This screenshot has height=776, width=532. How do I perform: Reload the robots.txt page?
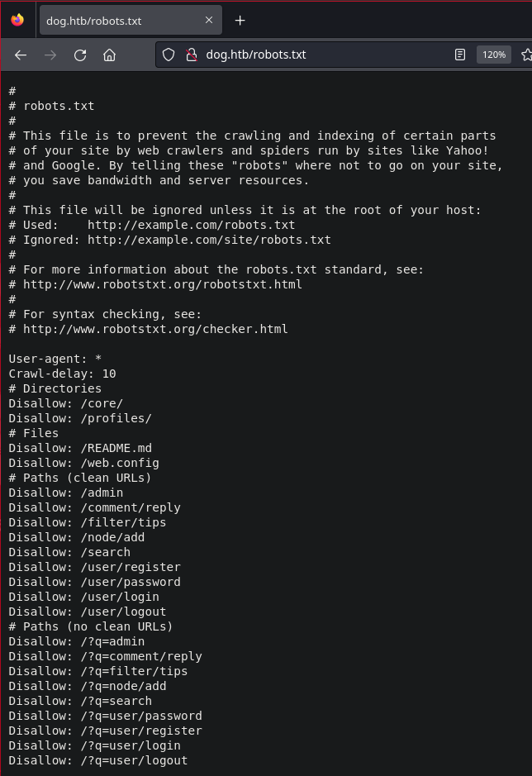pos(80,55)
